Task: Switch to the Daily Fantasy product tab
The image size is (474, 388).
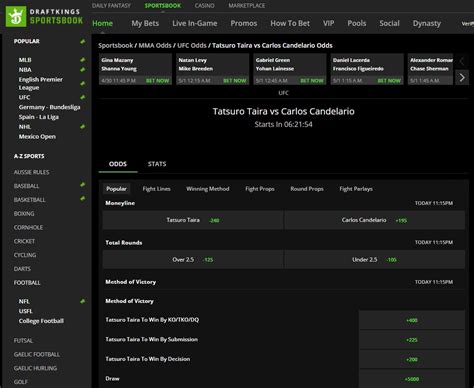Action: tap(111, 6)
